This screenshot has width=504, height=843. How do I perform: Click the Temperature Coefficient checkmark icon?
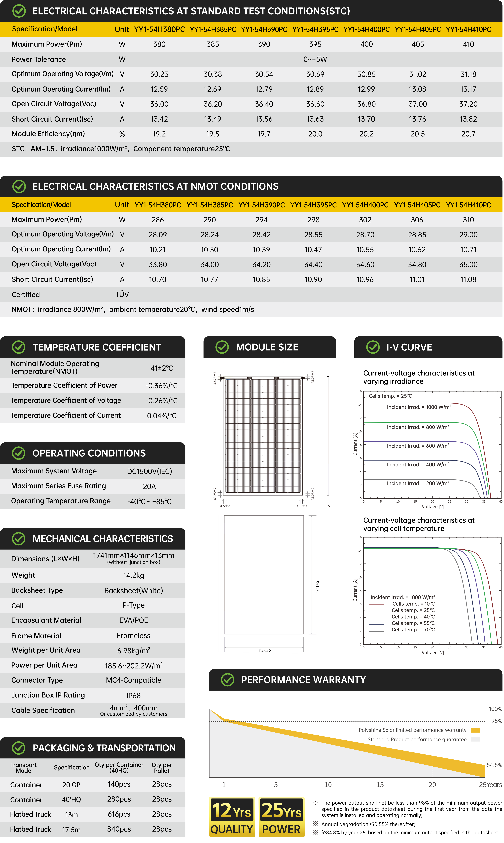coord(19,347)
